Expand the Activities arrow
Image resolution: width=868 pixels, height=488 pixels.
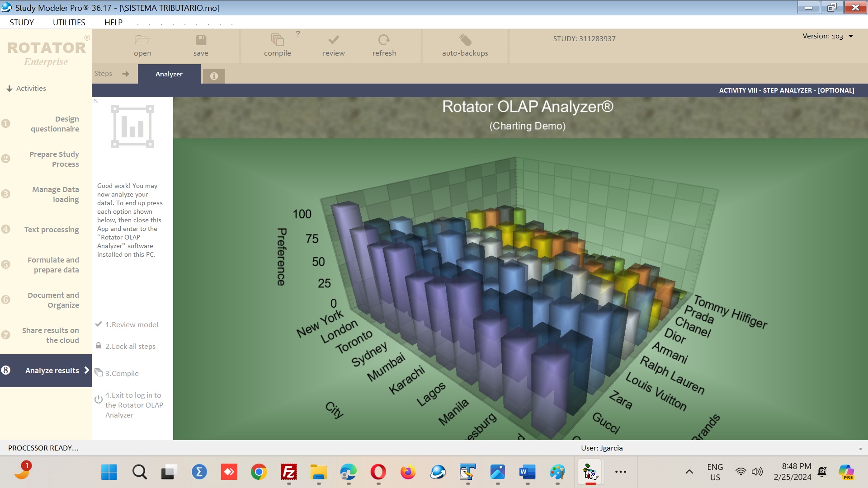tap(9, 89)
